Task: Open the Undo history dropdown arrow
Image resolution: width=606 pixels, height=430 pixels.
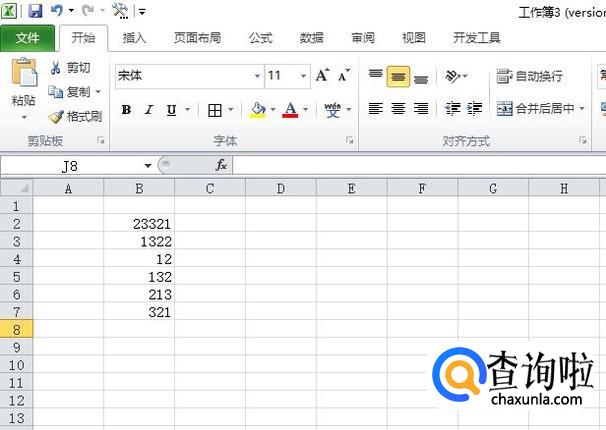Action: click(71, 11)
